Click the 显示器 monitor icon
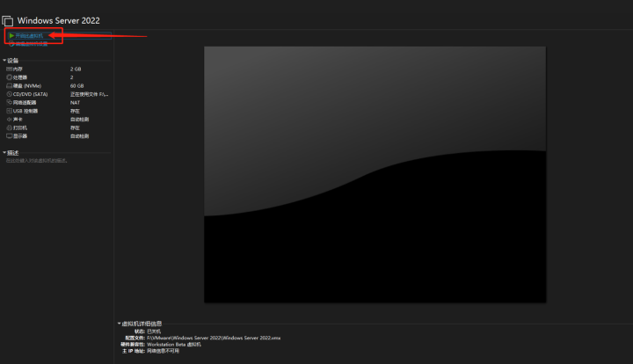Viewport: 633px width, 364px height. pos(10,136)
